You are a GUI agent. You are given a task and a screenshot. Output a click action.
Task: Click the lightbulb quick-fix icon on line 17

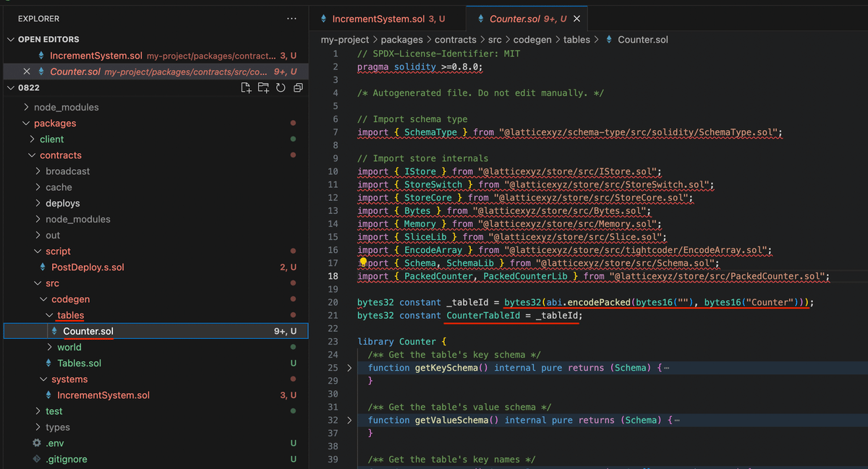tap(364, 263)
